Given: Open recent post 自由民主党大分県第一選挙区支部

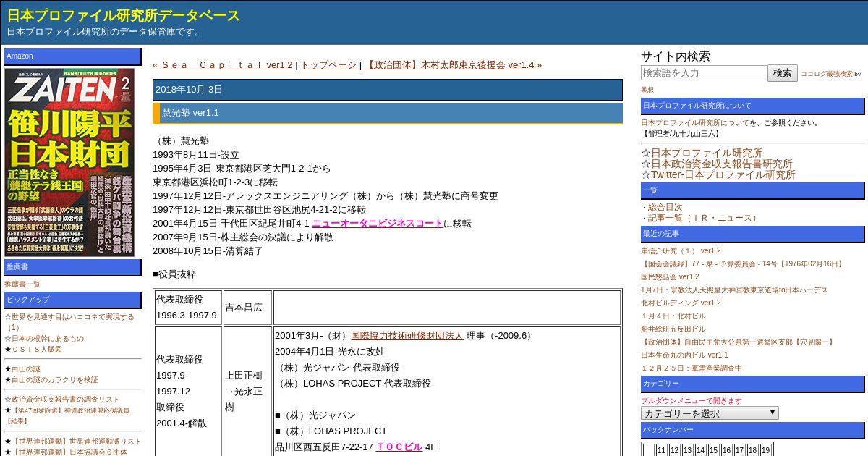Looking at the screenshot, I should 737,342.
